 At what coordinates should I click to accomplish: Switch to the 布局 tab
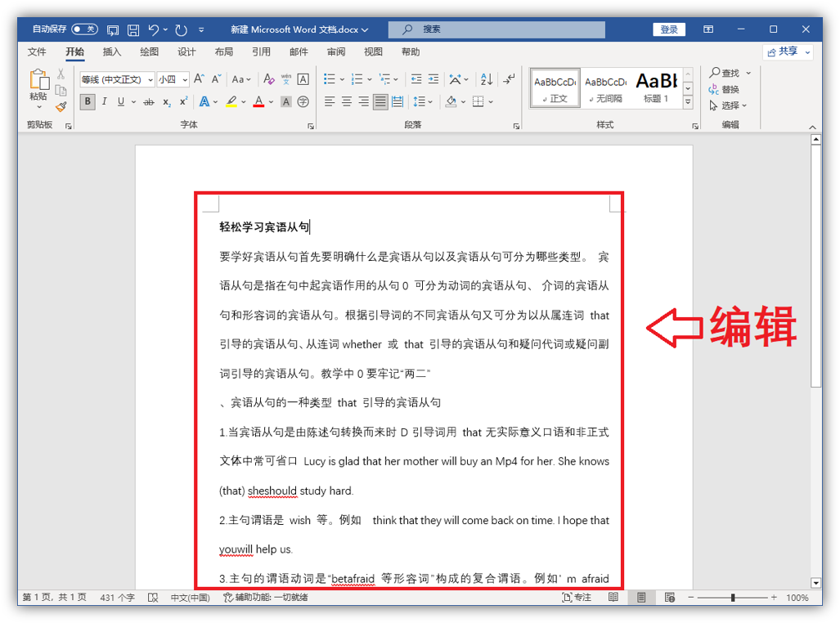pyautogui.click(x=223, y=52)
